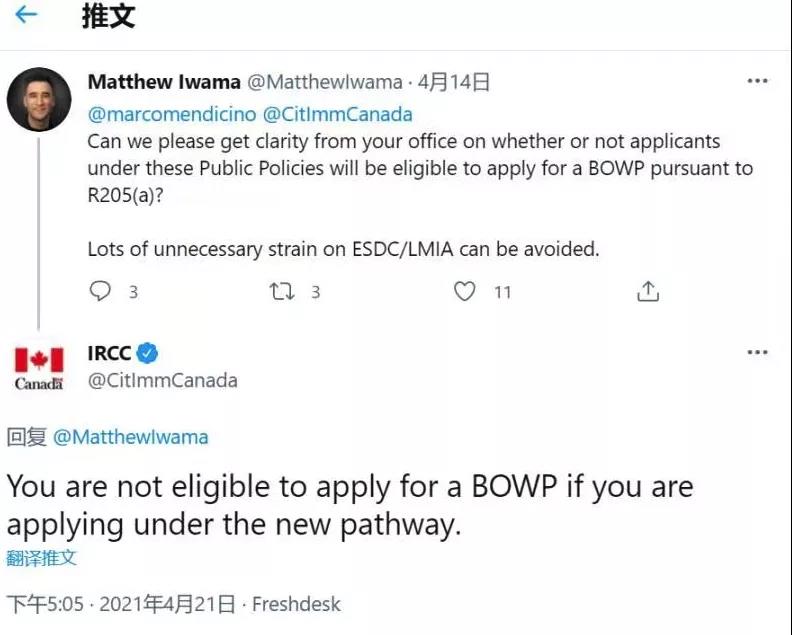Open more options on IRCC tweet
Viewport: 792px width, 635px height.
pyautogui.click(x=758, y=353)
